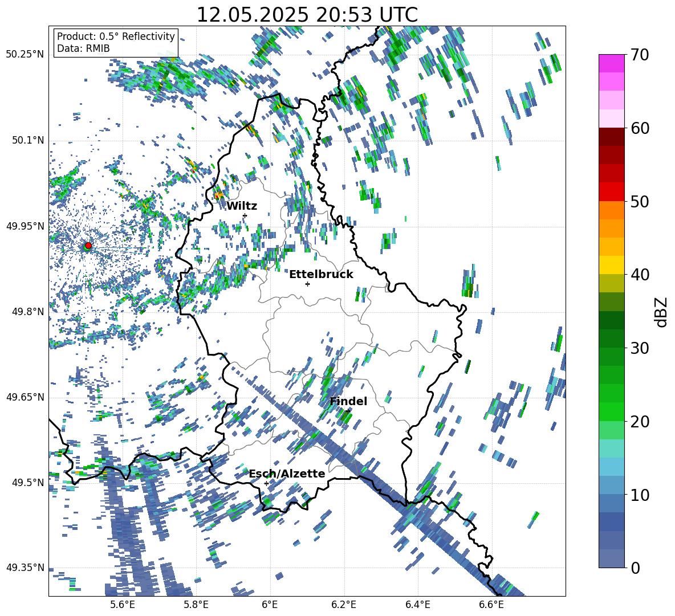675x616 pixels.
Task: Click the 0 tick label on colorbar
Action: coord(635,568)
